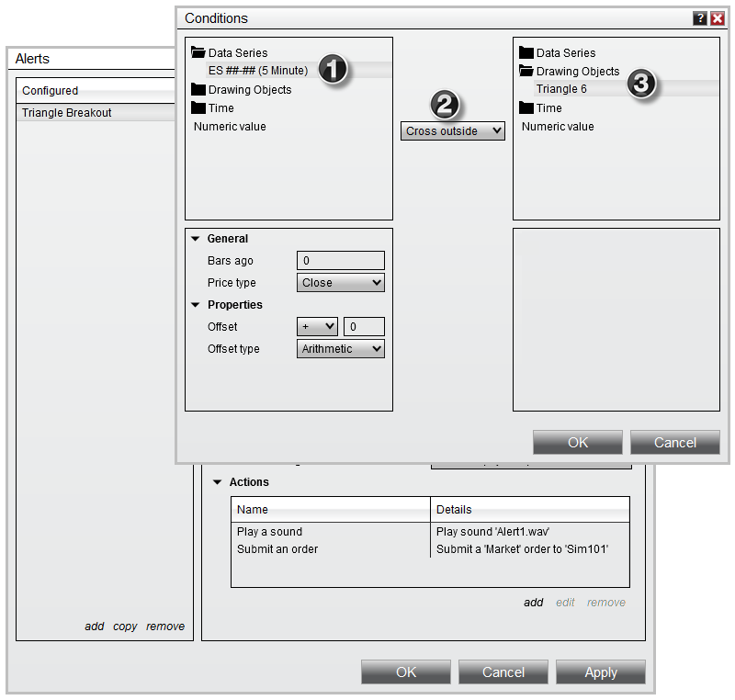Click left panel Drawing Objects folder icon

coord(198,90)
